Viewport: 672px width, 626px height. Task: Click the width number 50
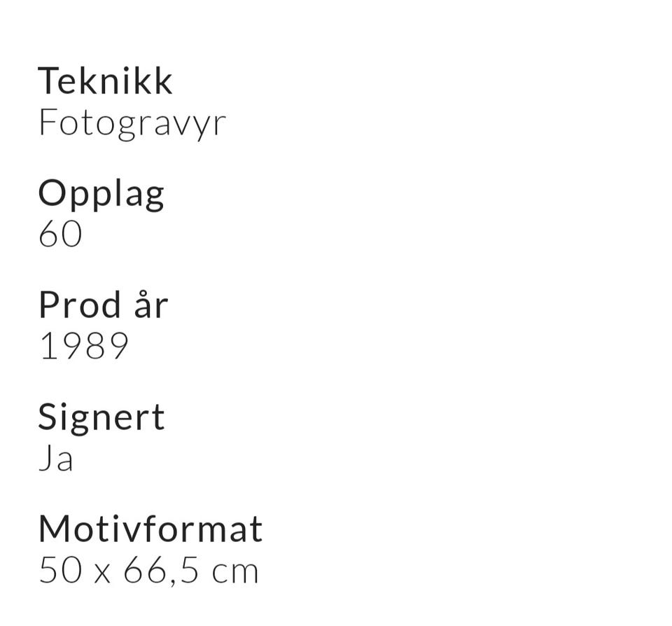coord(61,570)
